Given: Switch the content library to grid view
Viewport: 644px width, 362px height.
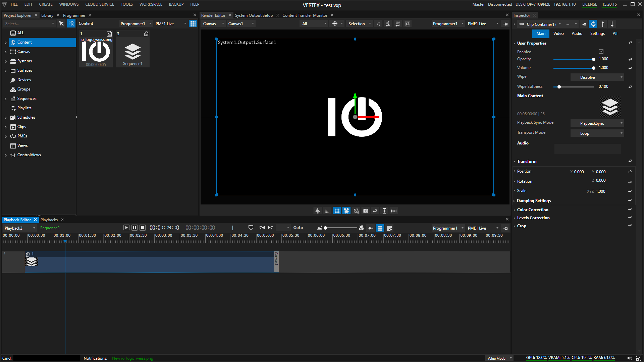Looking at the screenshot, I should [193, 23].
